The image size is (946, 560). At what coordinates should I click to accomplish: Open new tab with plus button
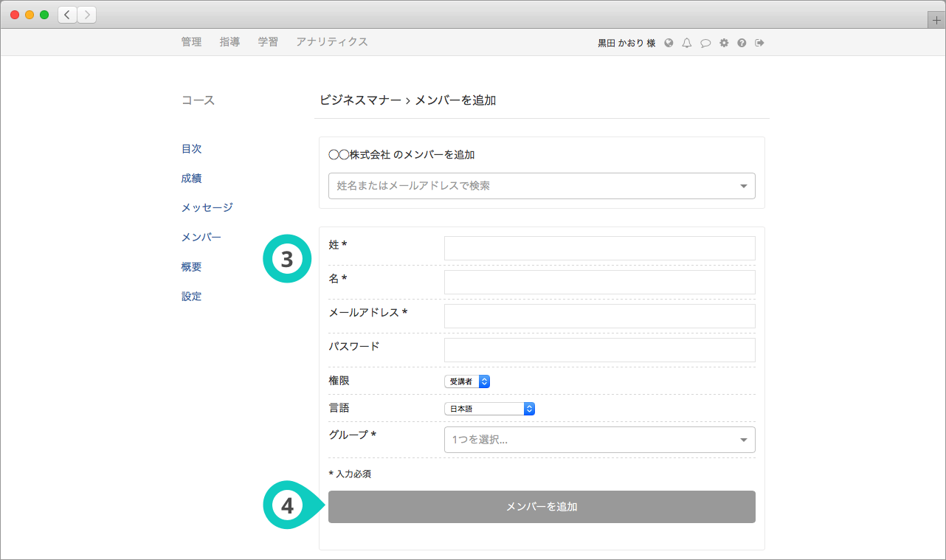click(x=936, y=21)
